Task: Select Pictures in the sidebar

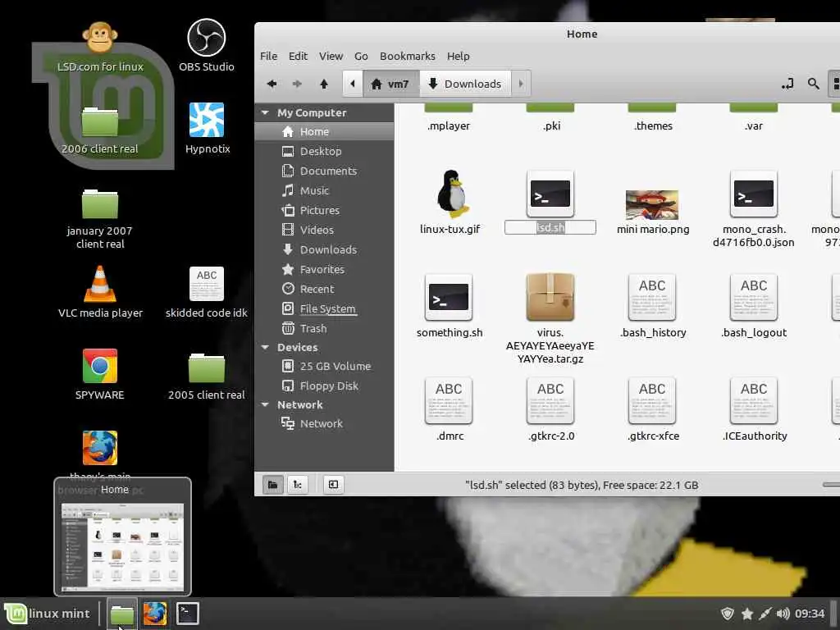Action: click(x=324, y=211)
